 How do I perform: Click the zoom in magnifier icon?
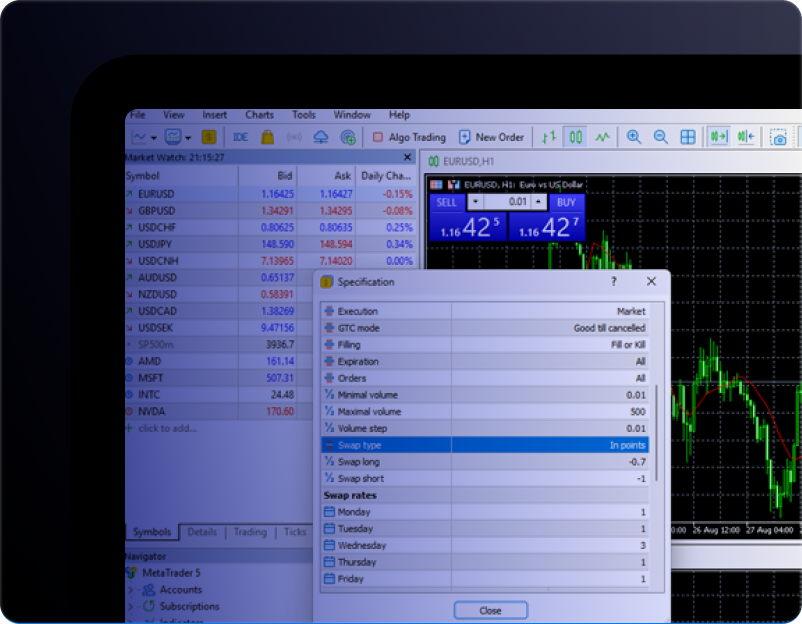pyautogui.click(x=633, y=137)
